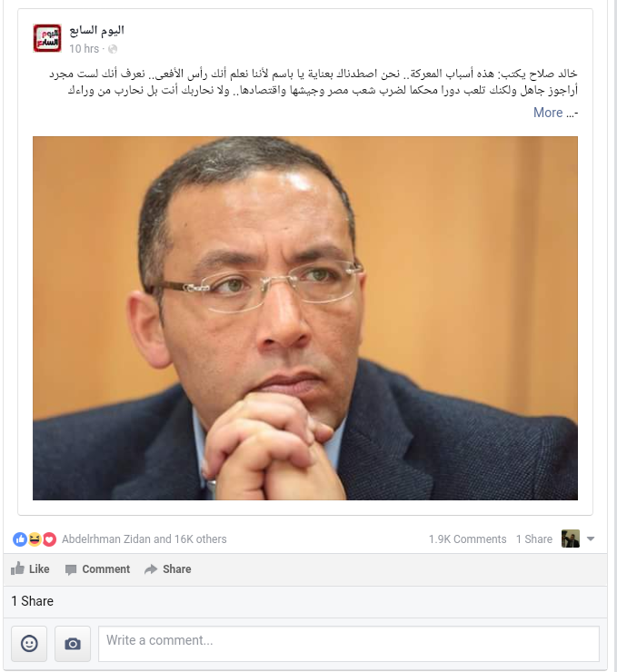Open the 10 hrs timestamp link
617x672 pixels.
pyautogui.click(x=84, y=49)
